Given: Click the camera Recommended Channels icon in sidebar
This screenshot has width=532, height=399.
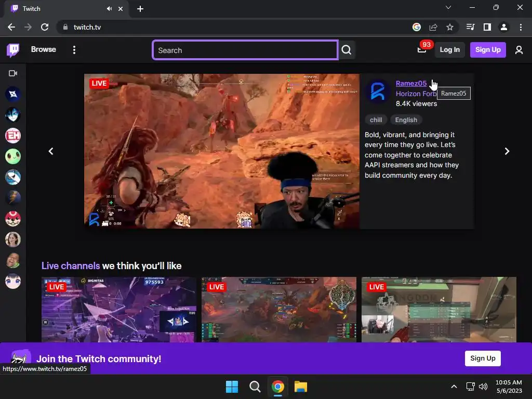Looking at the screenshot, I should [13, 73].
